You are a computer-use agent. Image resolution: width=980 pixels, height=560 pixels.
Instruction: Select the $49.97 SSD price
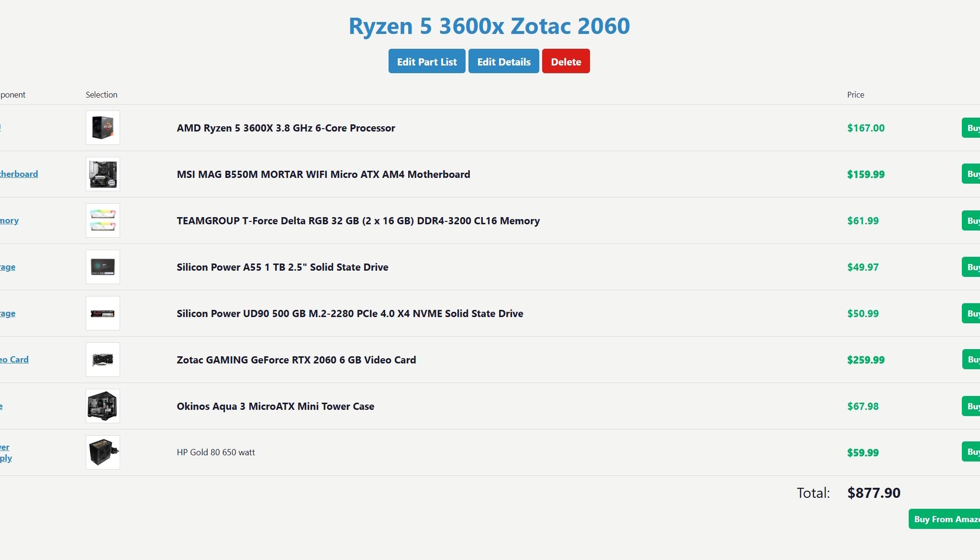point(863,267)
